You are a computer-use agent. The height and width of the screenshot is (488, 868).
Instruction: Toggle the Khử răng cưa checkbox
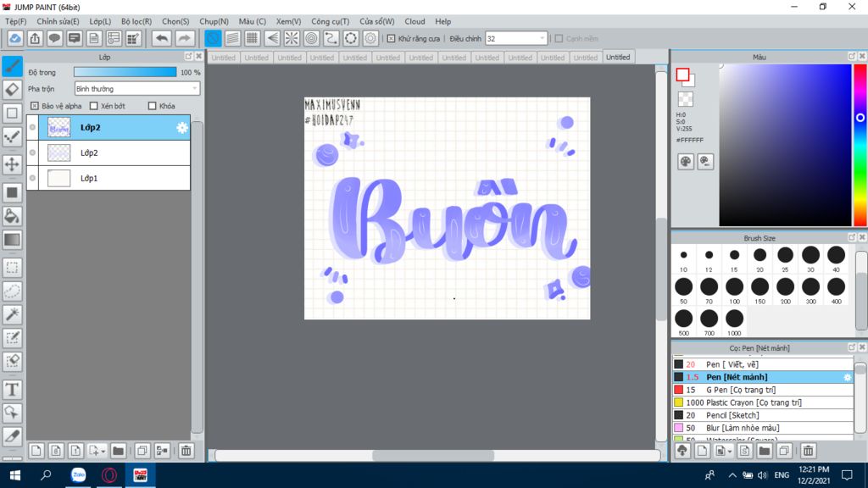pos(392,39)
